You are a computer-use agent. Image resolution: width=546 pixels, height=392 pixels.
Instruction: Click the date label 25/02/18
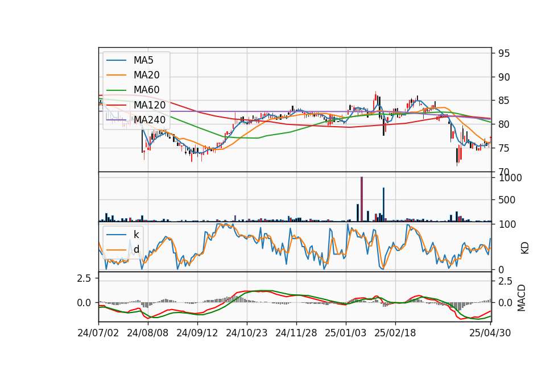click(x=395, y=333)
